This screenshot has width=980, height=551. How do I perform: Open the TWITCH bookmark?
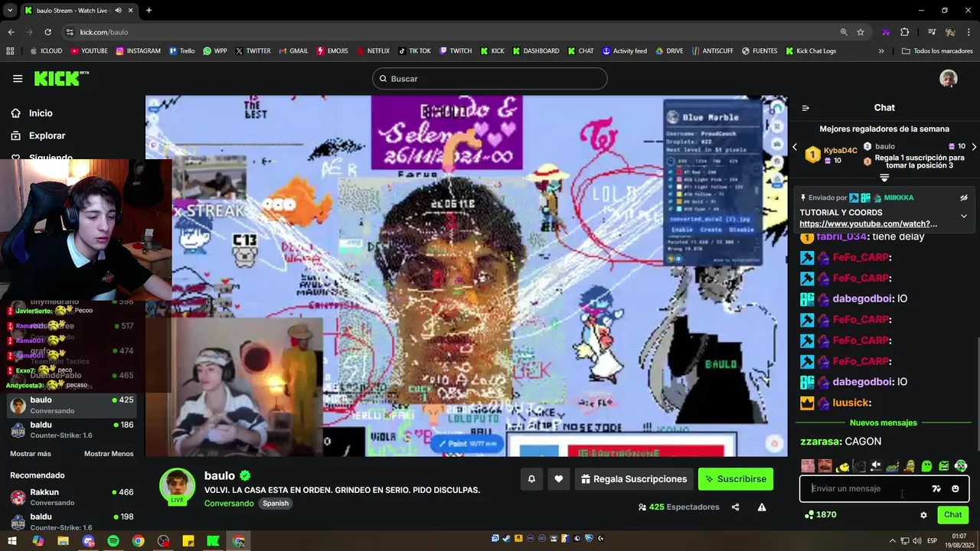coord(455,51)
